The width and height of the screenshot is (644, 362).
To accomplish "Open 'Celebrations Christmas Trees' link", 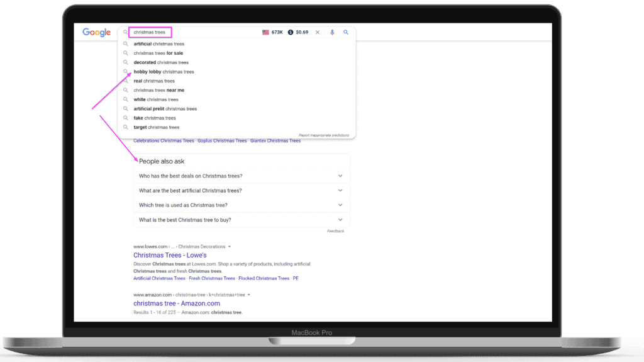I will pyautogui.click(x=164, y=140).
